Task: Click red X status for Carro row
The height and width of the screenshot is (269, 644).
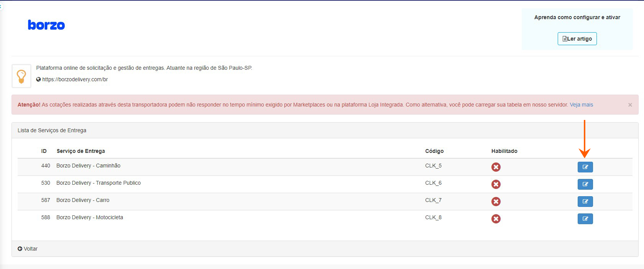Action: tap(496, 202)
